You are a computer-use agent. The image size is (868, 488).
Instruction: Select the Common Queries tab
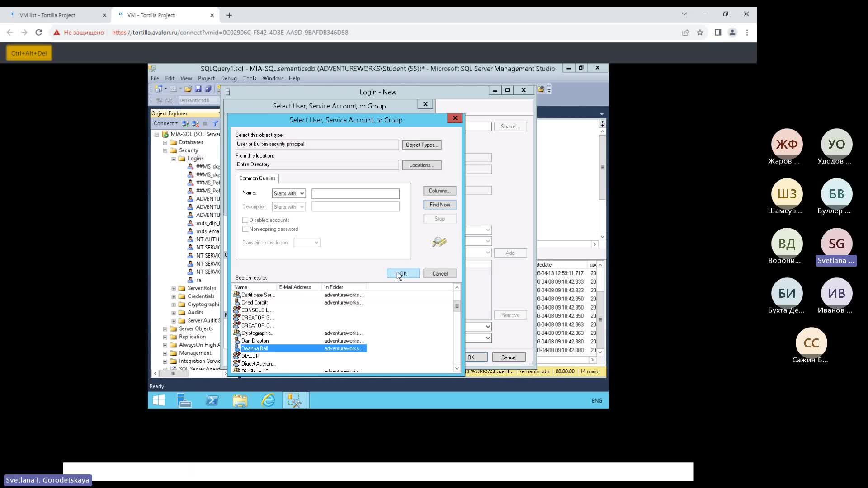point(257,178)
